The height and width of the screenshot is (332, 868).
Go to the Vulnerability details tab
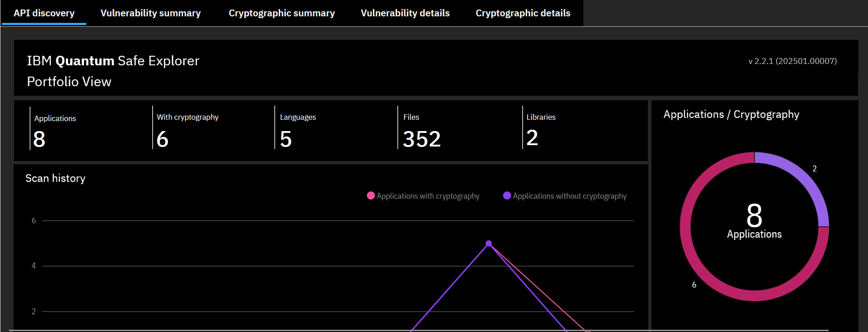[x=405, y=13]
